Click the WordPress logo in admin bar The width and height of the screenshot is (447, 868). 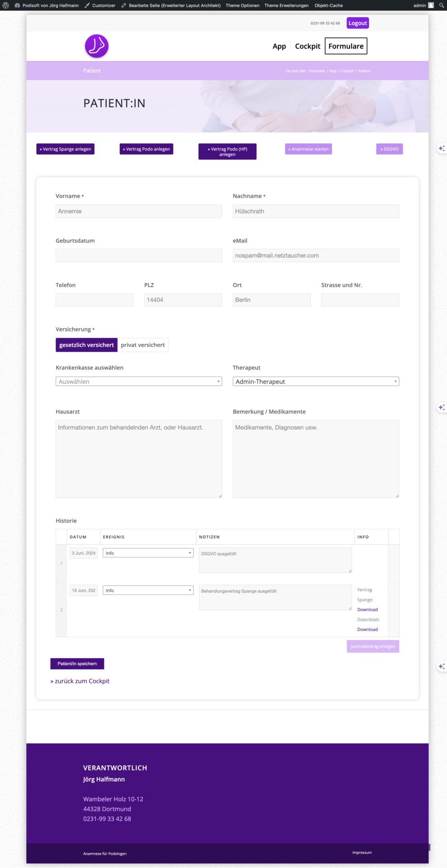pyautogui.click(x=6, y=5)
